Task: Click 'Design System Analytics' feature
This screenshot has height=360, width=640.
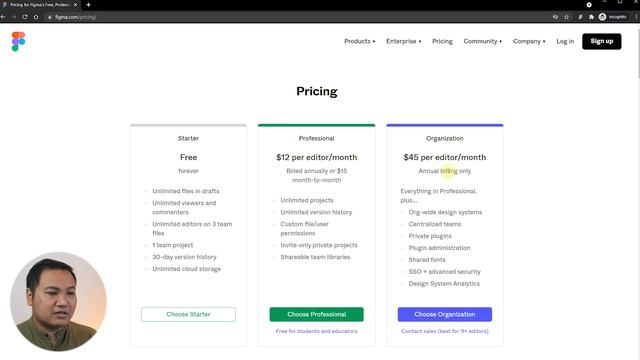Action: (x=444, y=283)
